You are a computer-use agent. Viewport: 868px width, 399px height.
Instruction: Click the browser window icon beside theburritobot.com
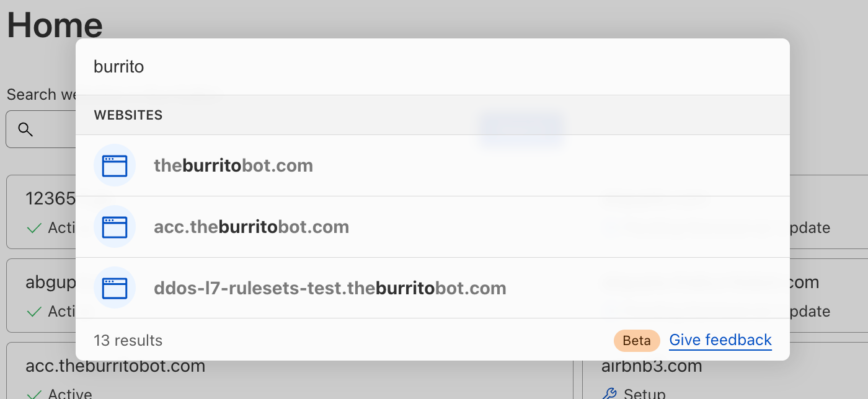[115, 165]
